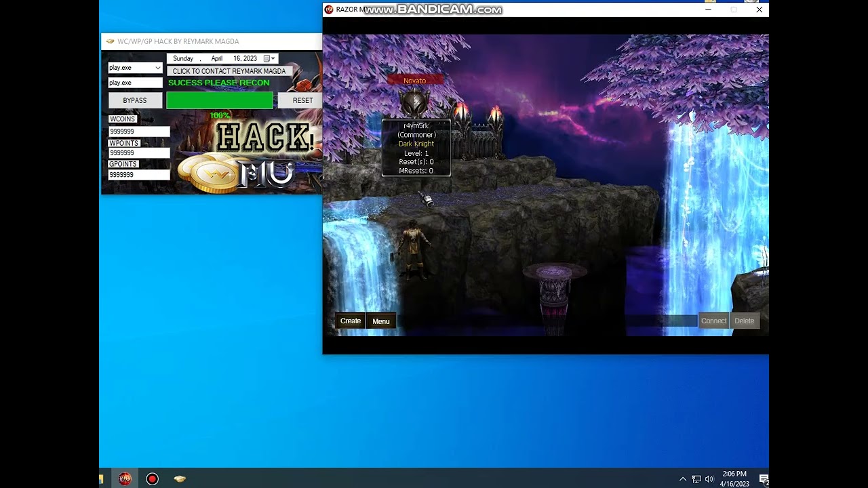Open the notification center icon
Screen dimensions: 868x488
click(x=764, y=479)
